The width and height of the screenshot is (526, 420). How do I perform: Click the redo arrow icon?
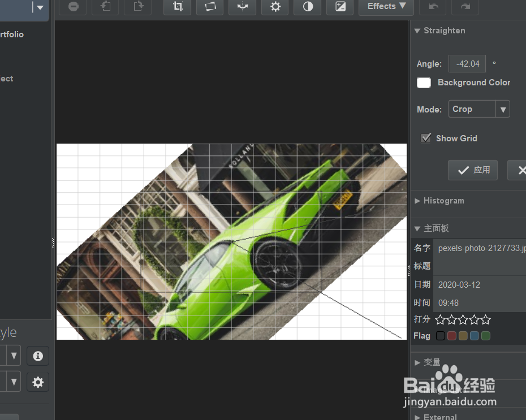pyautogui.click(x=465, y=7)
